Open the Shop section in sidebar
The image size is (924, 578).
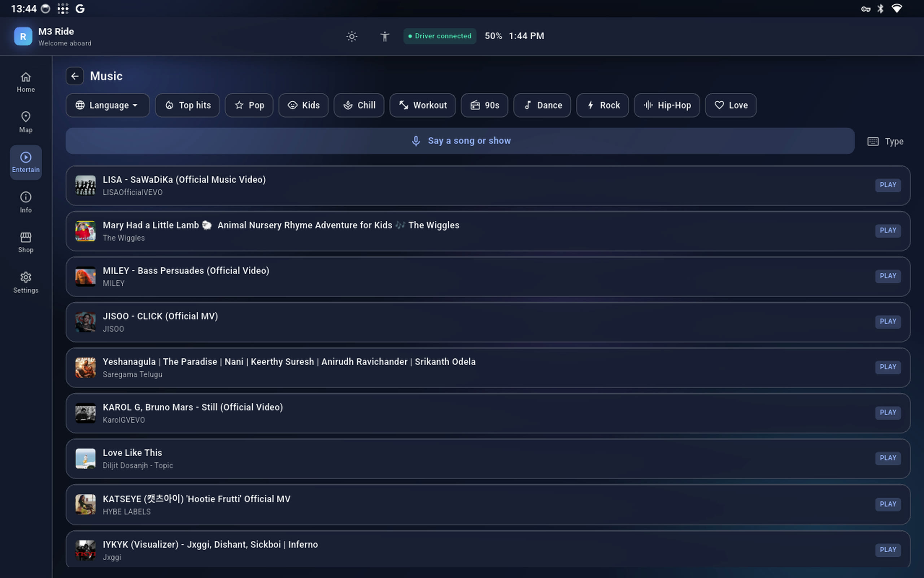(x=26, y=243)
